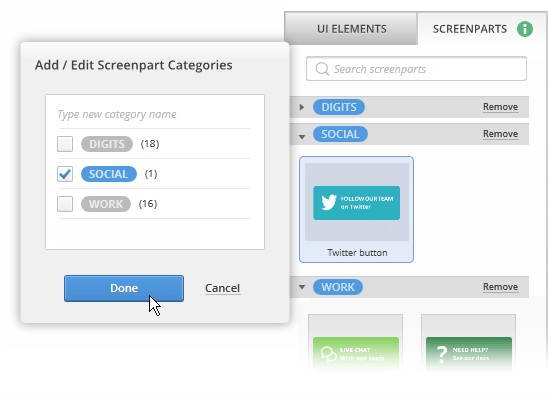Check the DIGITS category checkbox
548x399 pixels.
click(x=65, y=144)
